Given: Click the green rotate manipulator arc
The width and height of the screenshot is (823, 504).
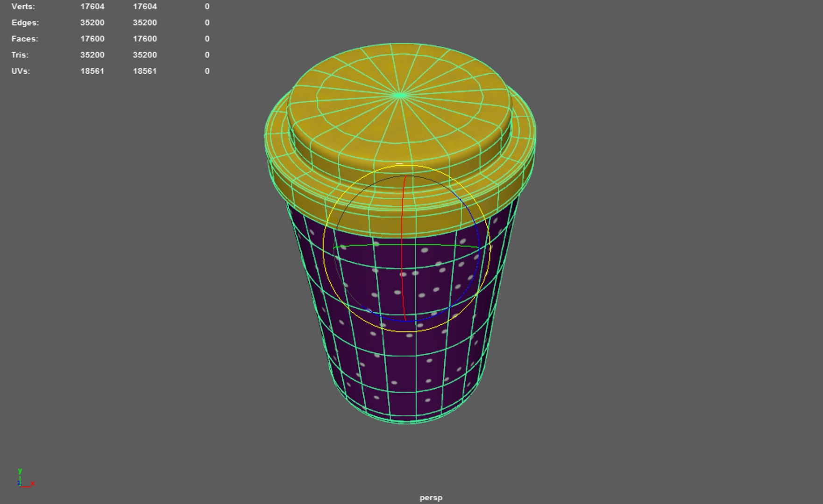Looking at the screenshot, I should [406, 245].
